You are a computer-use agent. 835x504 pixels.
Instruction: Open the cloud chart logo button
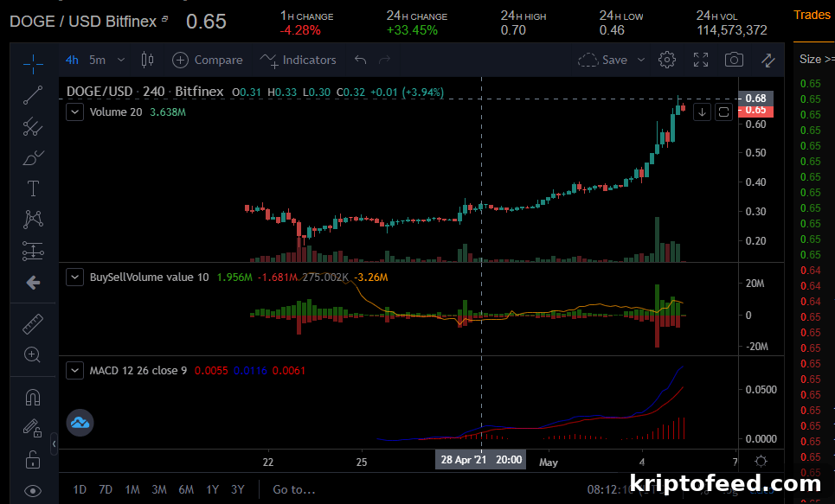80,423
